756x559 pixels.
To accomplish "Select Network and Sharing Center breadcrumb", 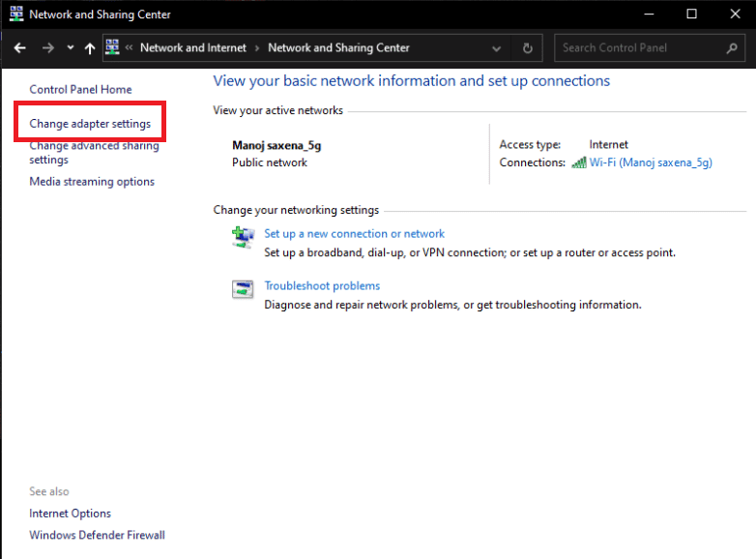I will pyautogui.click(x=338, y=47).
